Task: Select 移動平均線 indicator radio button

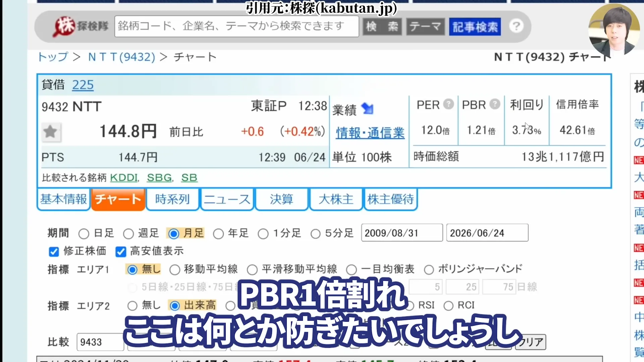Action: [175, 269]
